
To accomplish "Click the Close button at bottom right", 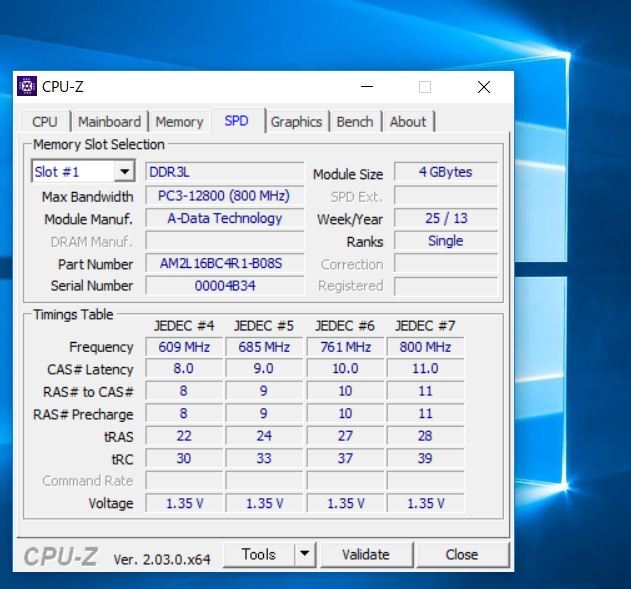I will [x=461, y=554].
